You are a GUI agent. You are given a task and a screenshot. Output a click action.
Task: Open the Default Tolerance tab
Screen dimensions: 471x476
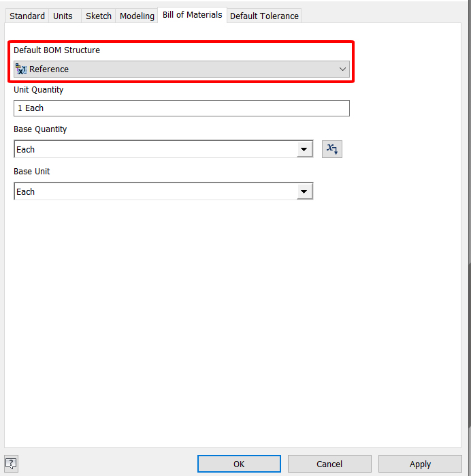pyautogui.click(x=264, y=16)
